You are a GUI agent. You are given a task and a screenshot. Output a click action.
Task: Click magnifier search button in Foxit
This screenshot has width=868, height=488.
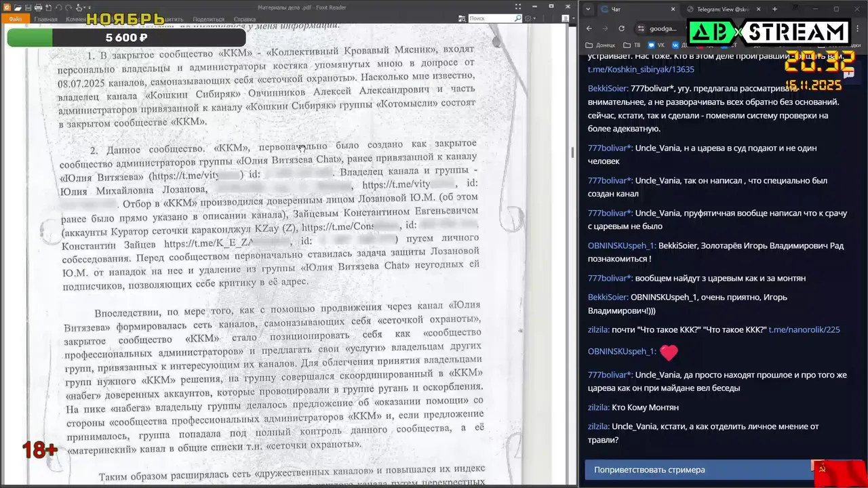click(x=518, y=18)
